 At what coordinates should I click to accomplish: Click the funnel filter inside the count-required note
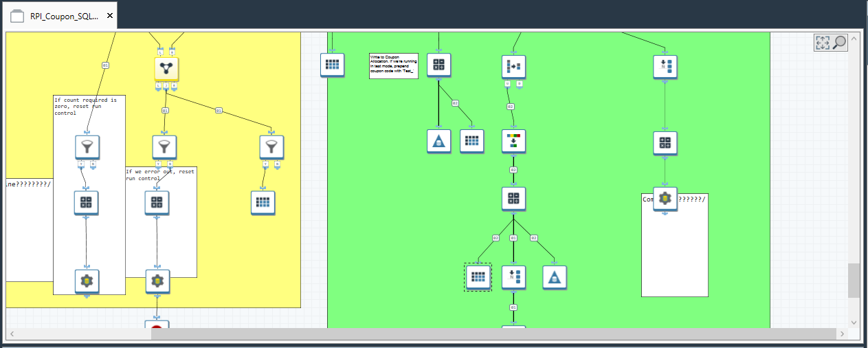coord(87,146)
